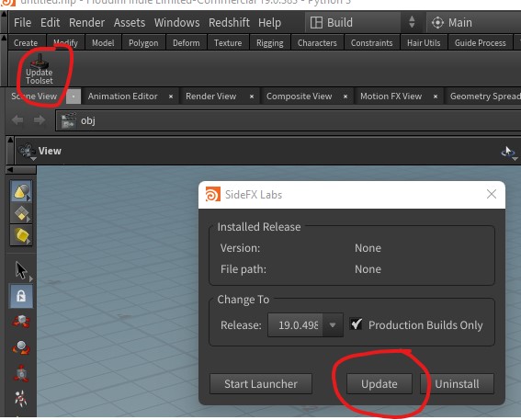
Task: Click the Main radial menu target icon
Action: pos(437,23)
